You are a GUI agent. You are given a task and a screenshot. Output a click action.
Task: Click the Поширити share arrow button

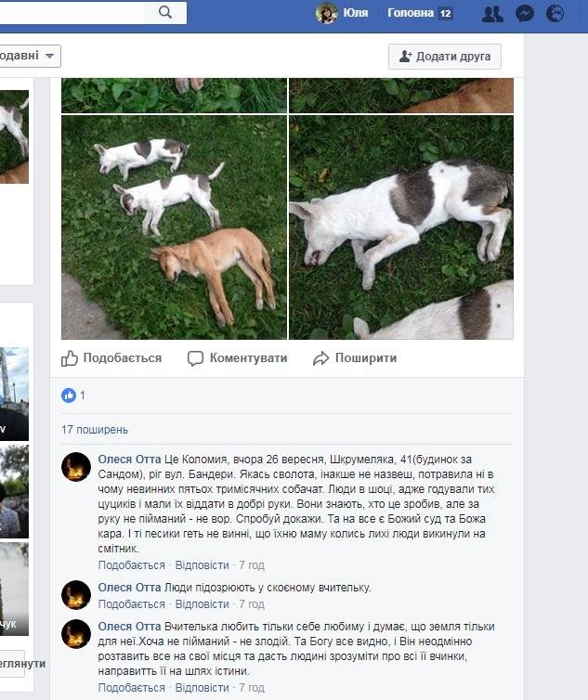(355, 358)
